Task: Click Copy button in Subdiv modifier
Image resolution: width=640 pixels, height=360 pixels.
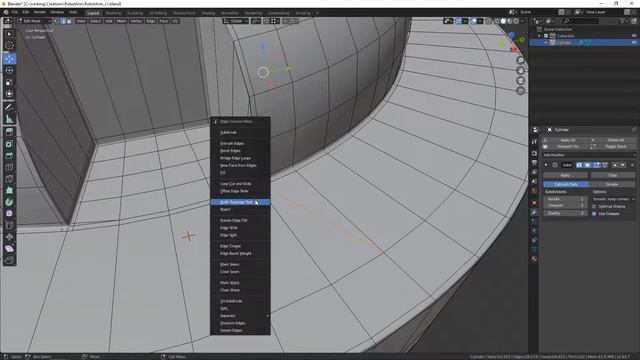Action: pos(613,175)
